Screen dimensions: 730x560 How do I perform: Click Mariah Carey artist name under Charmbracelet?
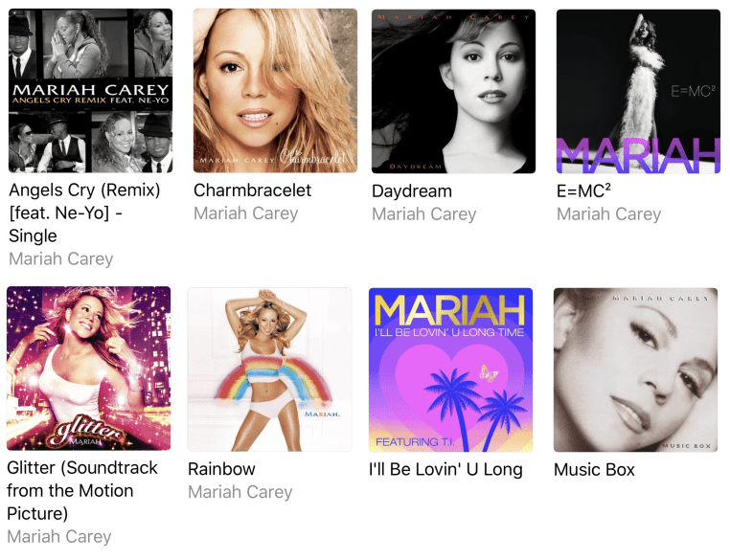pyautogui.click(x=246, y=213)
